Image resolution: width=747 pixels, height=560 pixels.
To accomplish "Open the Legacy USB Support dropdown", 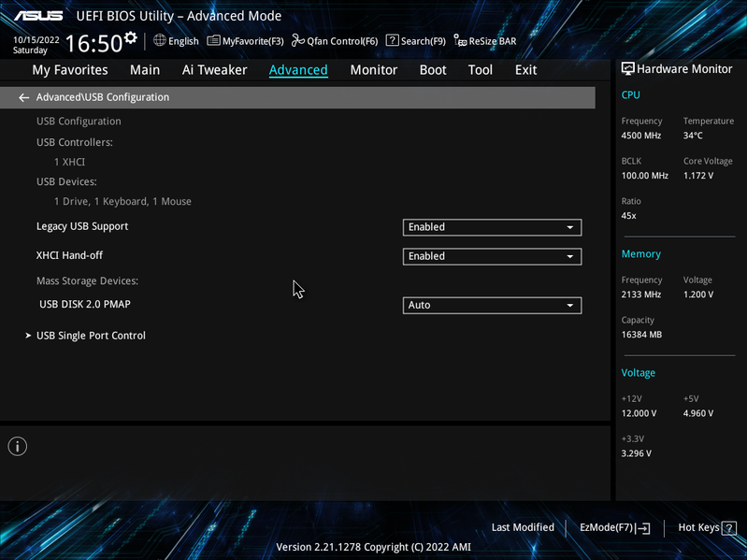I will click(x=492, y=227).
